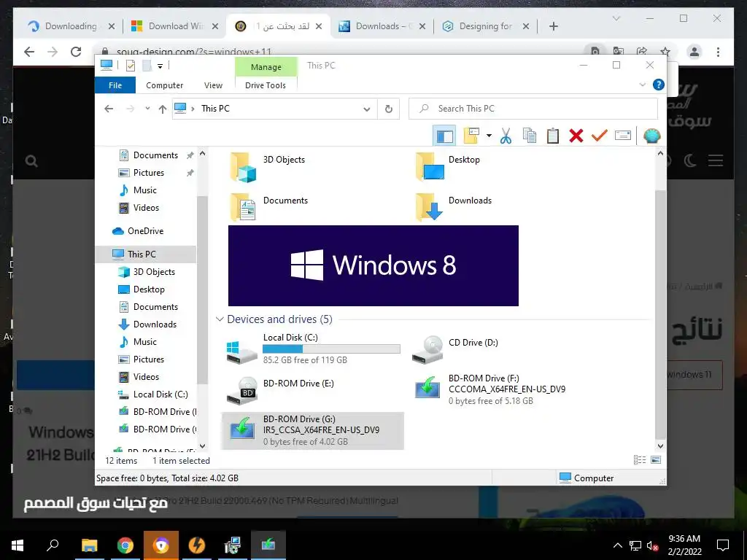Select the Downloads folder in main view

point(453,206)
